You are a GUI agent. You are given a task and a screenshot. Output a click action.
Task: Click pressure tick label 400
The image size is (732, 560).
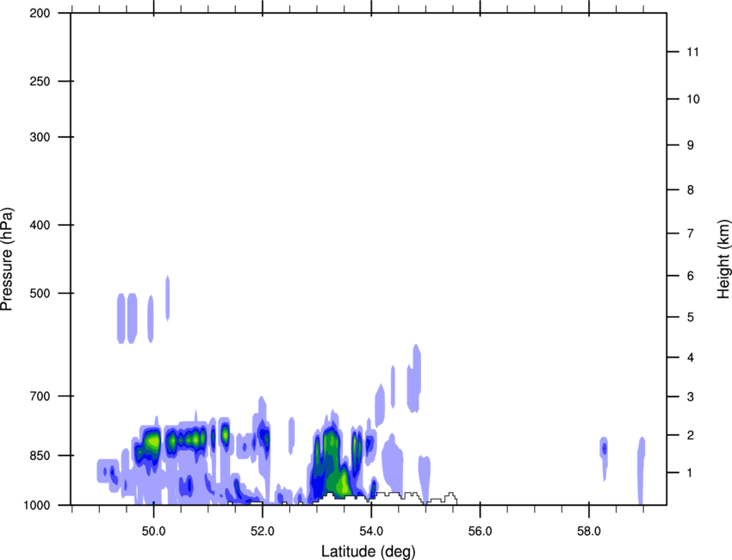[x=40, y=225]
